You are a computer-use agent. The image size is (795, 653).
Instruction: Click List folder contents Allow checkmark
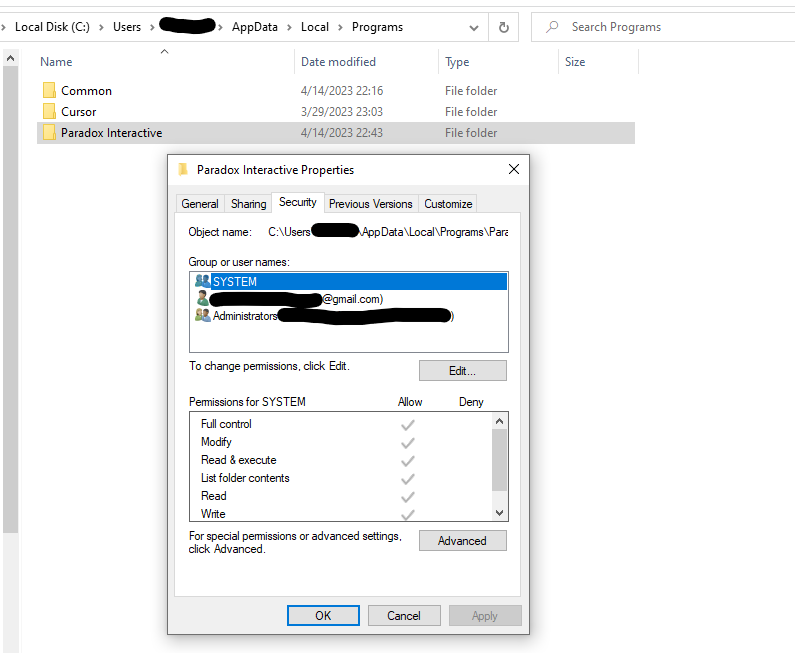click(408, 479)
